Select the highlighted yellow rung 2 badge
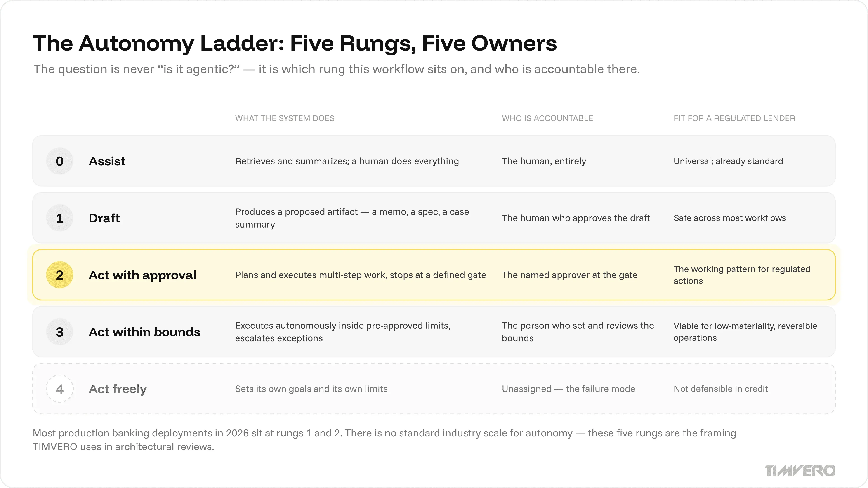This screenshot has width=868, height=488. pos(60,275)
